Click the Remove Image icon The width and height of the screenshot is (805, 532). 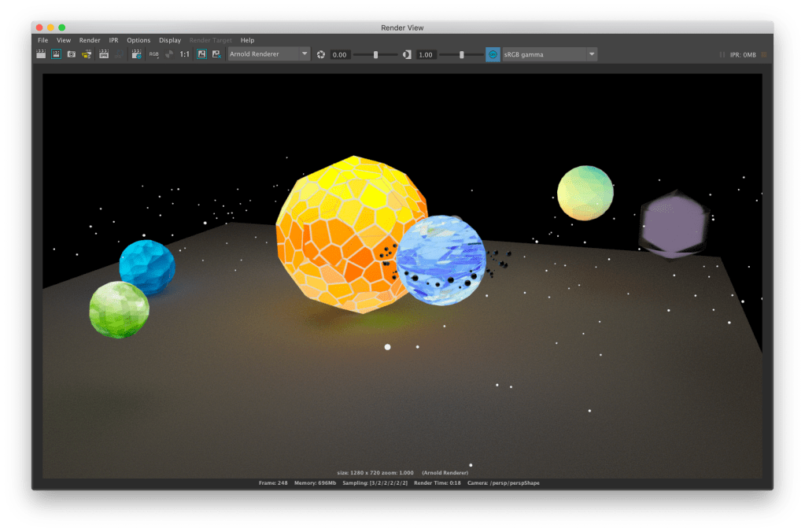pyautogui.click(x=216, y=54)
